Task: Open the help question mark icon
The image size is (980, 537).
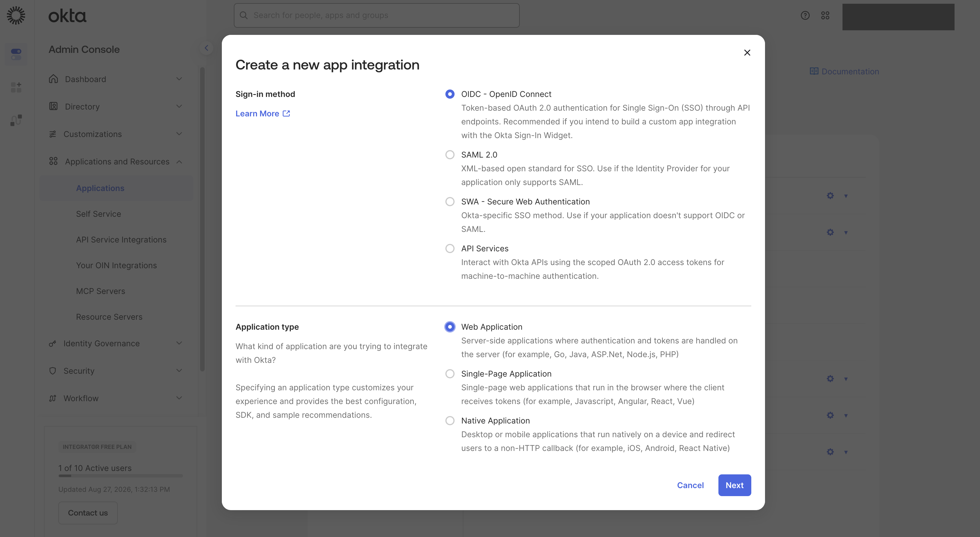Action: (x=805, y=15)
